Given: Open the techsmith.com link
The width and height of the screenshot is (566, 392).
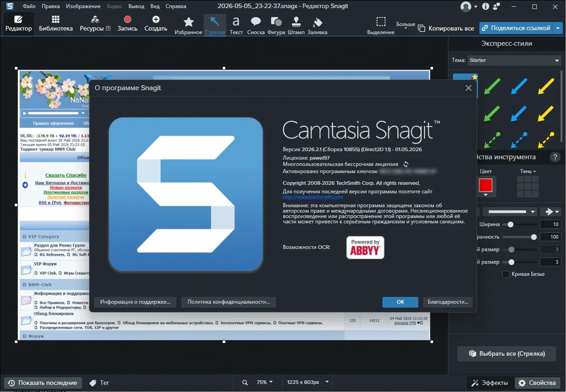Looking at the screenshot, I should pos(313,197).
